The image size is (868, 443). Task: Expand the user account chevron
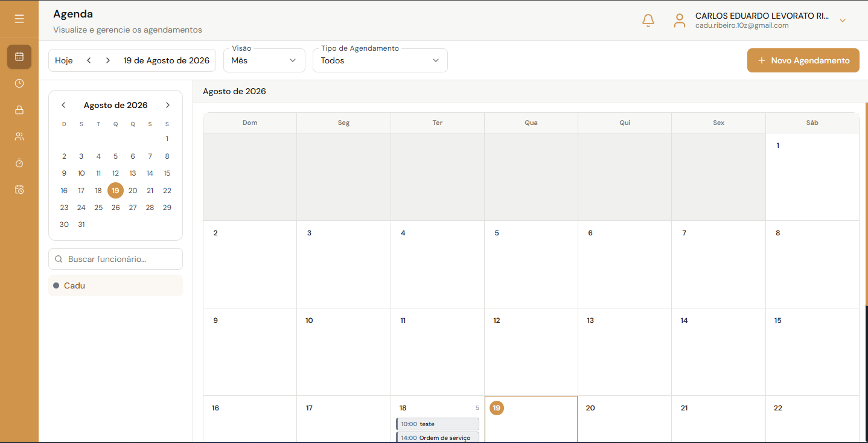[x=843, y=21]
